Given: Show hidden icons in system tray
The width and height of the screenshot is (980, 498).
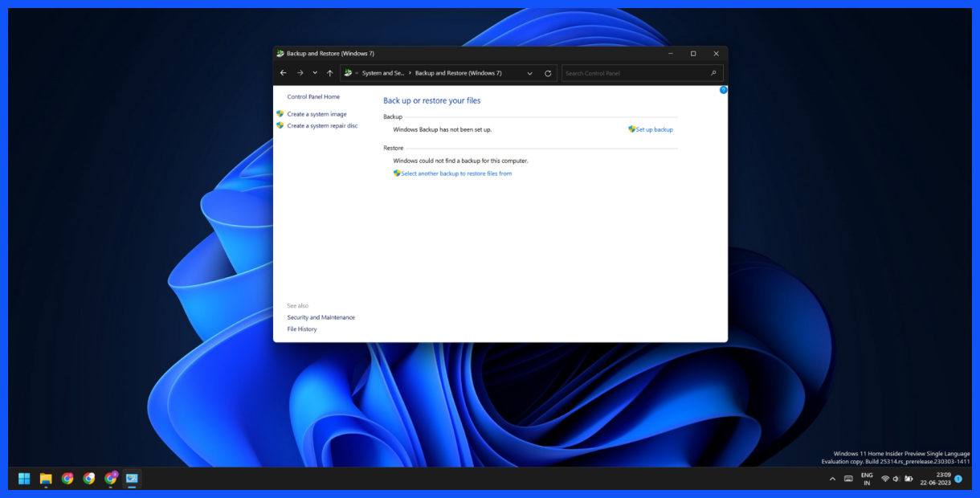Looking at the screenshot, I should pos(832,479).
